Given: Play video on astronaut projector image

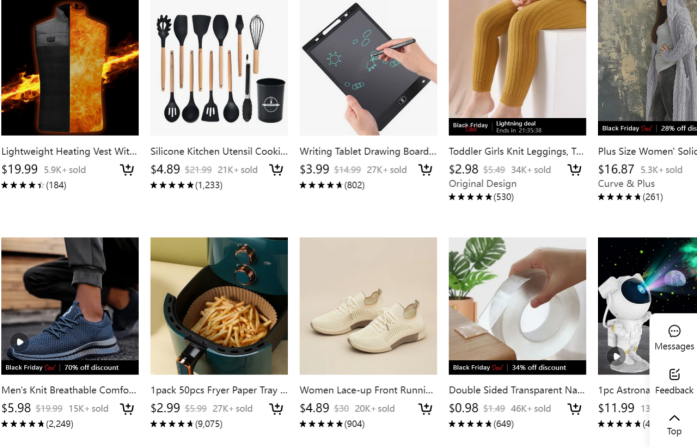Looking at the screenshot, I should (616, 356).
